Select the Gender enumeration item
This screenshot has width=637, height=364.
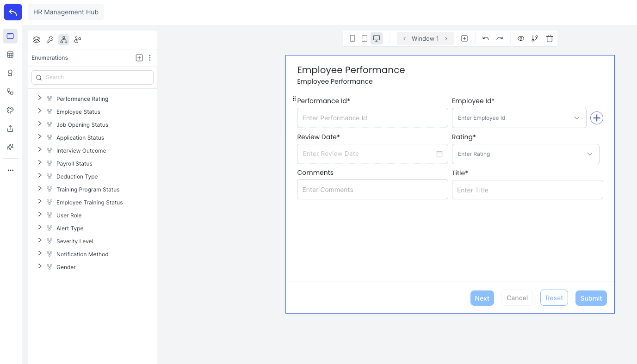coord(66,267)
